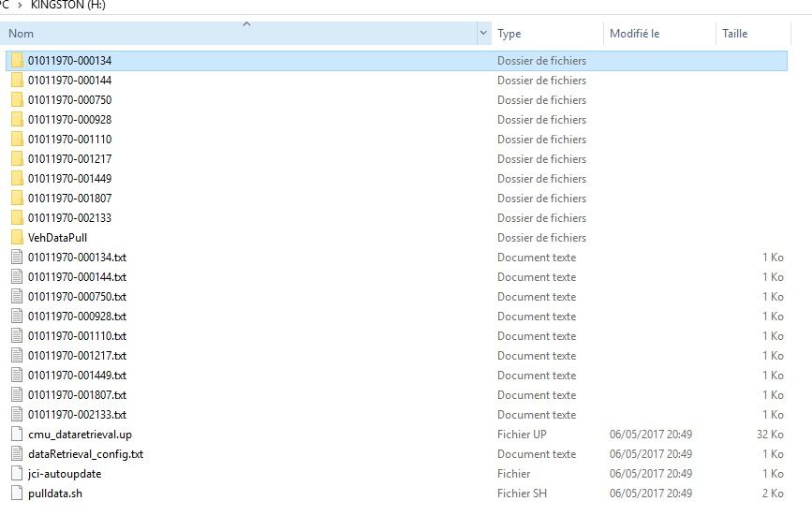The height and width of the screenshot is (516, 812).
Task: Click folder icon of 01011970-000928
Action: tap(17, 120)
